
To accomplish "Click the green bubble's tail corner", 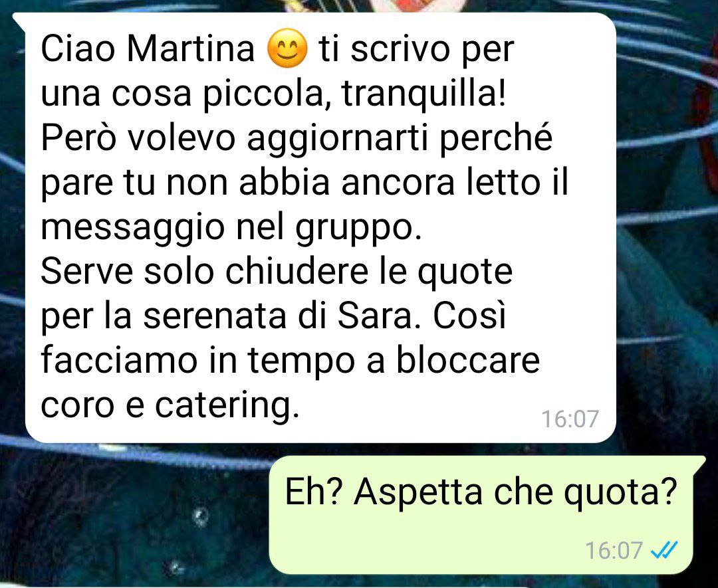I will 699,462.
